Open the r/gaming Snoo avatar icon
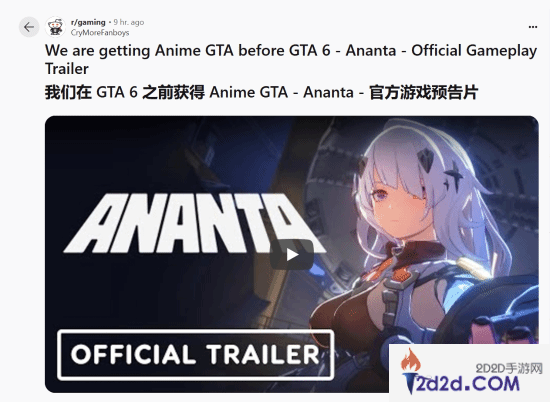Screen dimensions: 550x402 55,27
